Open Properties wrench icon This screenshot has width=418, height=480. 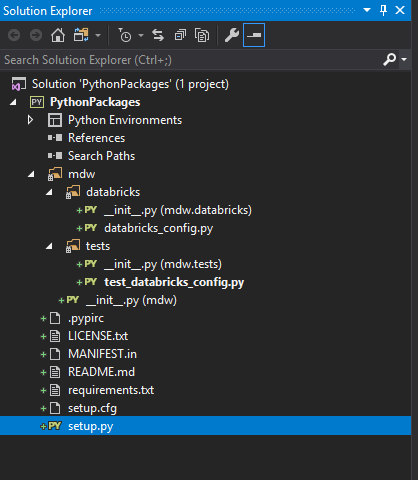click(x=232, y=35)
